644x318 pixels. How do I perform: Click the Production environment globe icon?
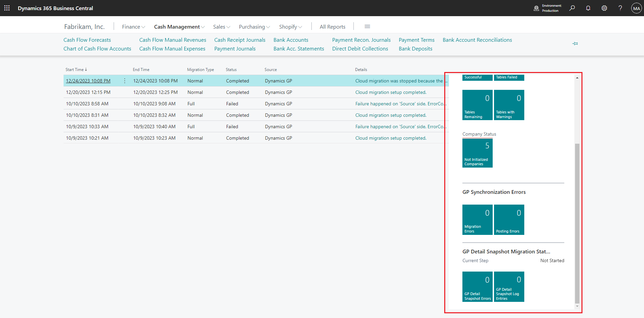coord(536,8)
